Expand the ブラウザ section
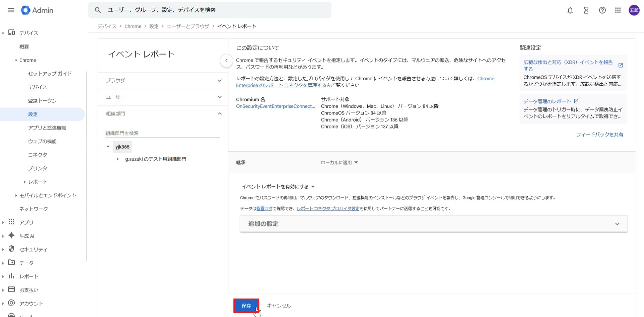This screenshot has width=644, height=317. click(x=163, y=81)
